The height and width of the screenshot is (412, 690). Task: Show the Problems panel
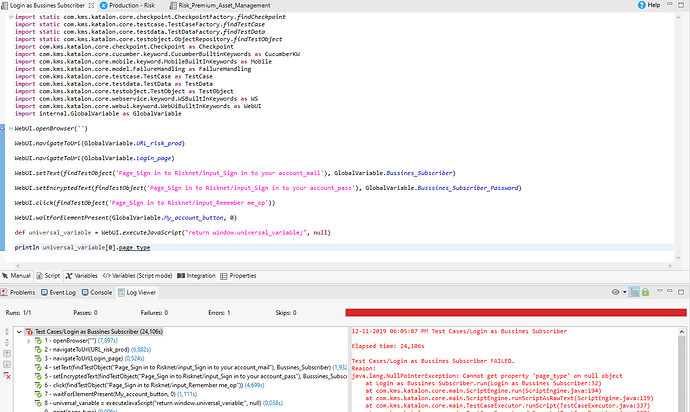18,292
